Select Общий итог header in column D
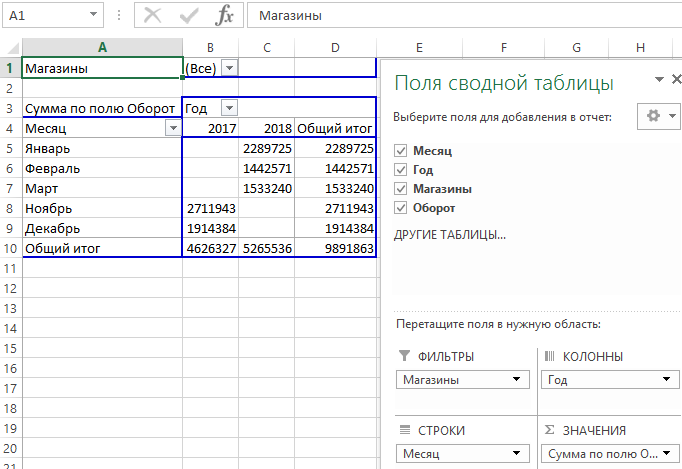 coord(335,128)
